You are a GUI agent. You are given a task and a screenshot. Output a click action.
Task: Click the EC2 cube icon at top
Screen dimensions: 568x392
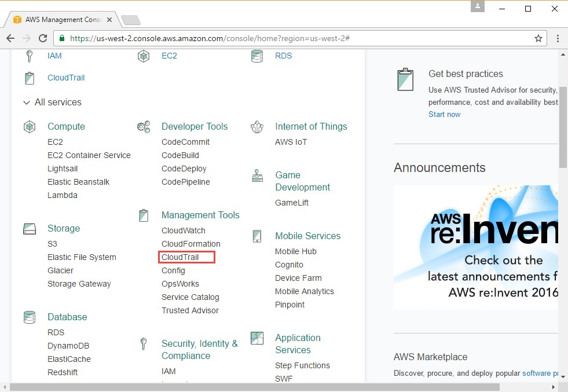click(144, 56)
